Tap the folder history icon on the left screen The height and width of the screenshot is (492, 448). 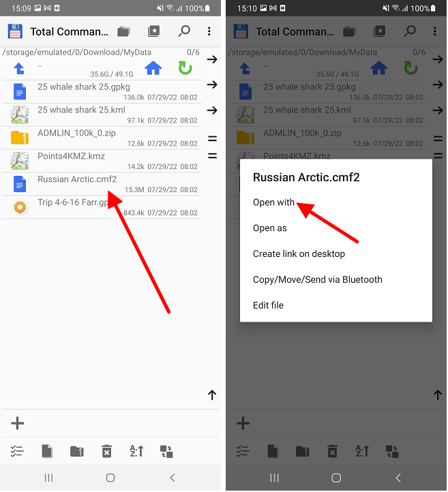[x=123, y=31]
